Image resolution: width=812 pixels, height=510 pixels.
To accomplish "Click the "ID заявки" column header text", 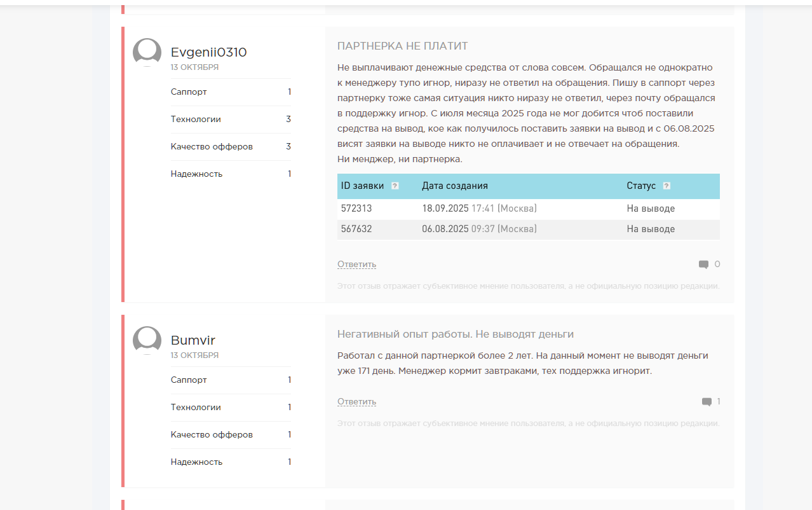I will pos(362,186).
